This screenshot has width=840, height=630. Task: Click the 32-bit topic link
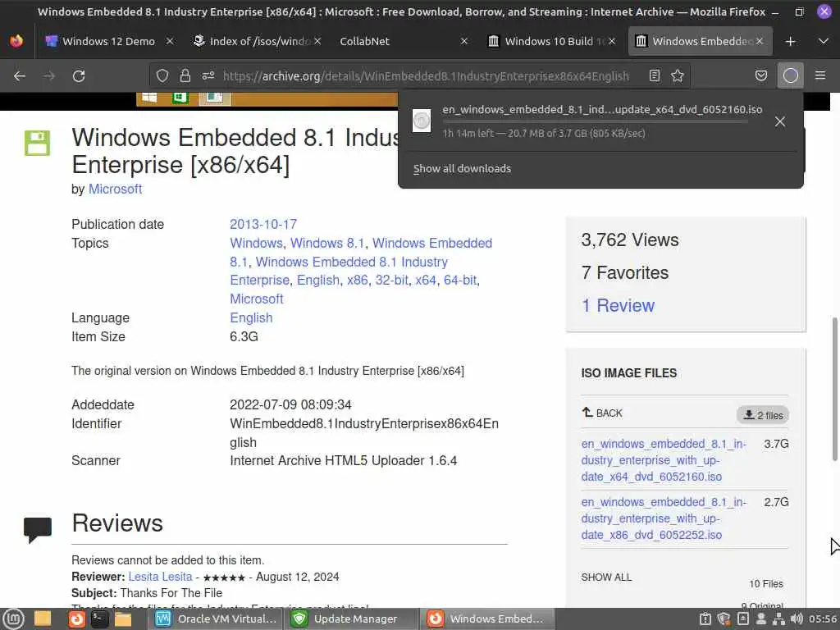[391, 281]
